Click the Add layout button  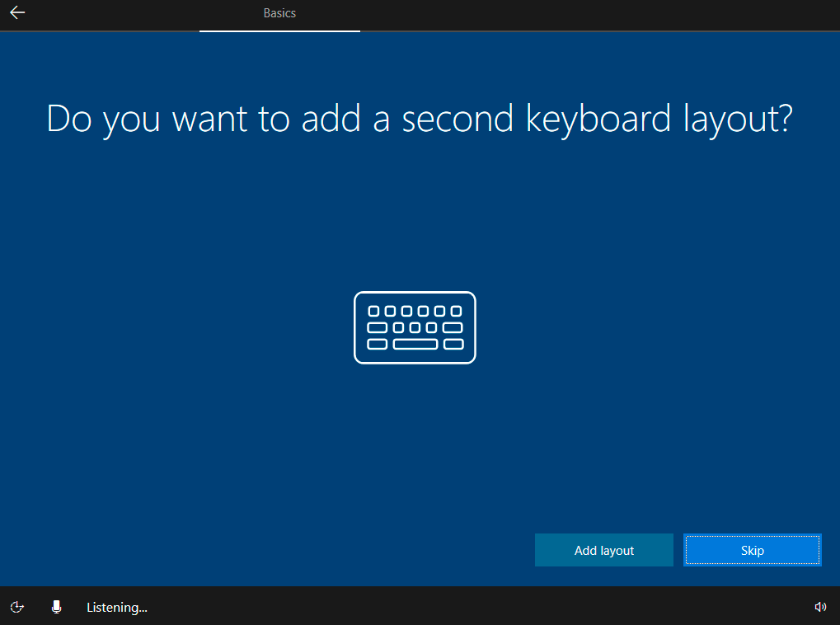pos(603,550)
